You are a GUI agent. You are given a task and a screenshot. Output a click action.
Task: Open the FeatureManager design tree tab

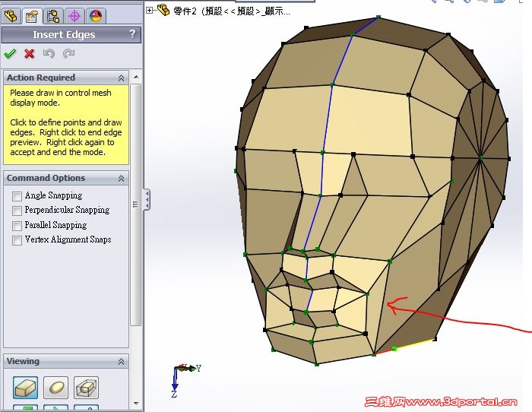[x=11, y=16]
